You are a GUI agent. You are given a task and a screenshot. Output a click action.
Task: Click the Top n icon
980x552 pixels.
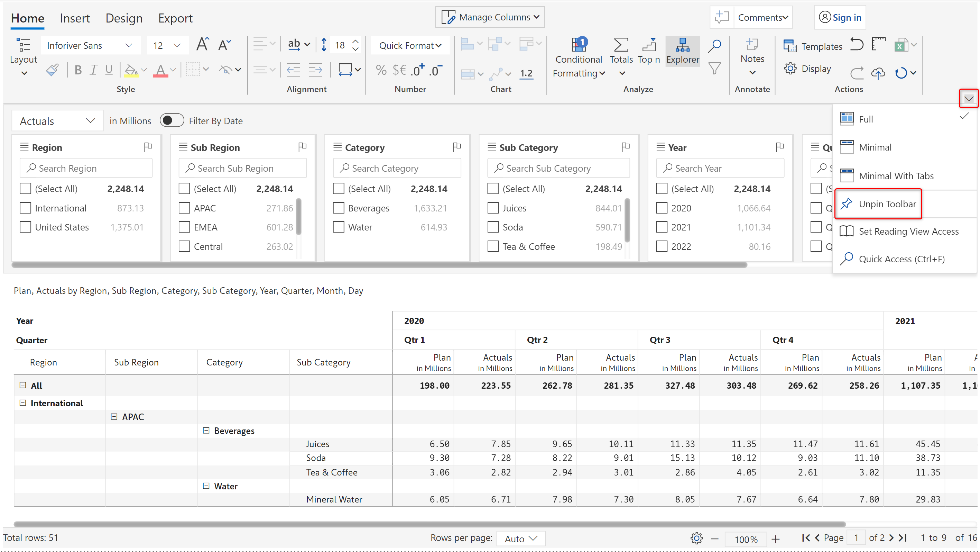click(649, 45)
